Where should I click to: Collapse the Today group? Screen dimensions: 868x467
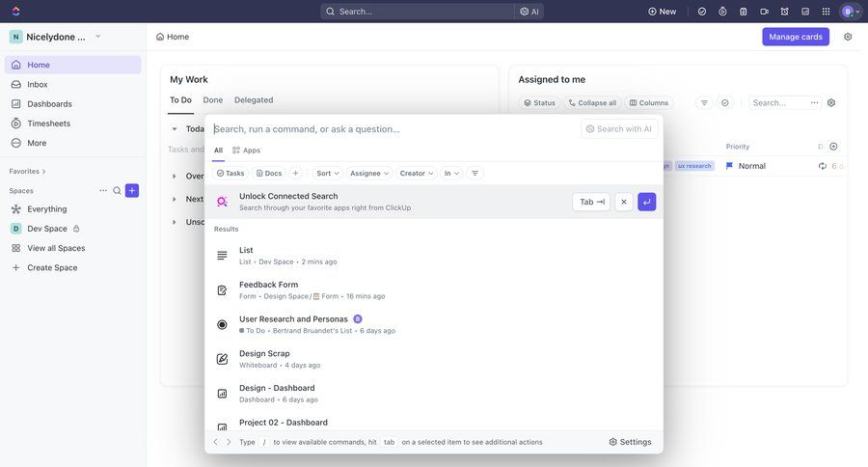pos(175,128)
